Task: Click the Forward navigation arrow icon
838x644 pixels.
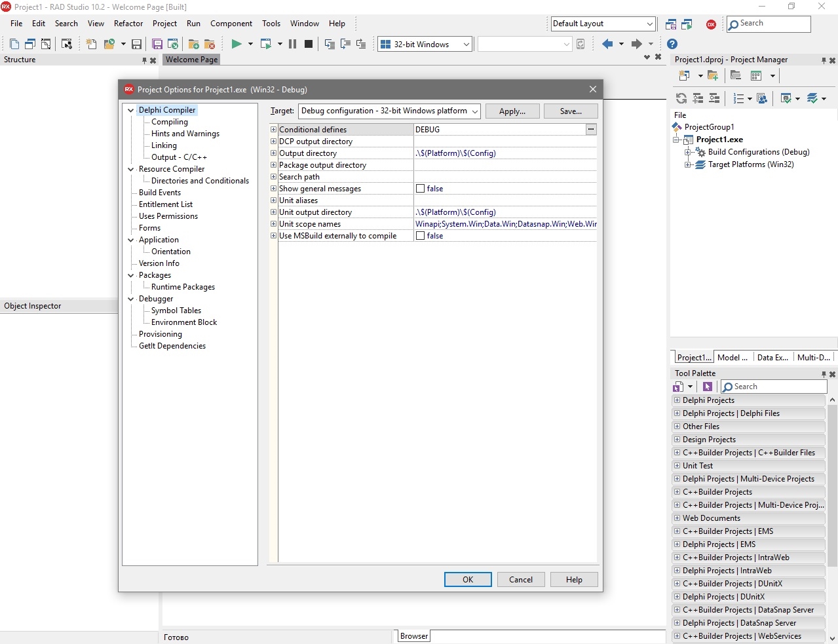Action: [636, 44]
